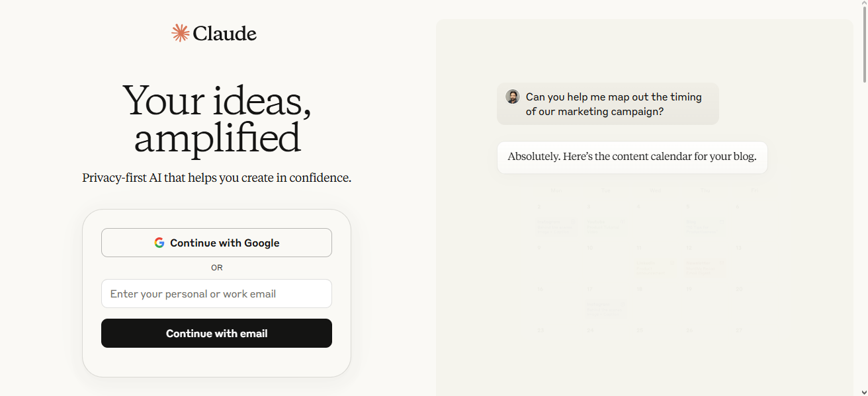The height and width of the screenshot is (396, 868).
Task: Click the user avatar in chat message
Action: [513, 97]
